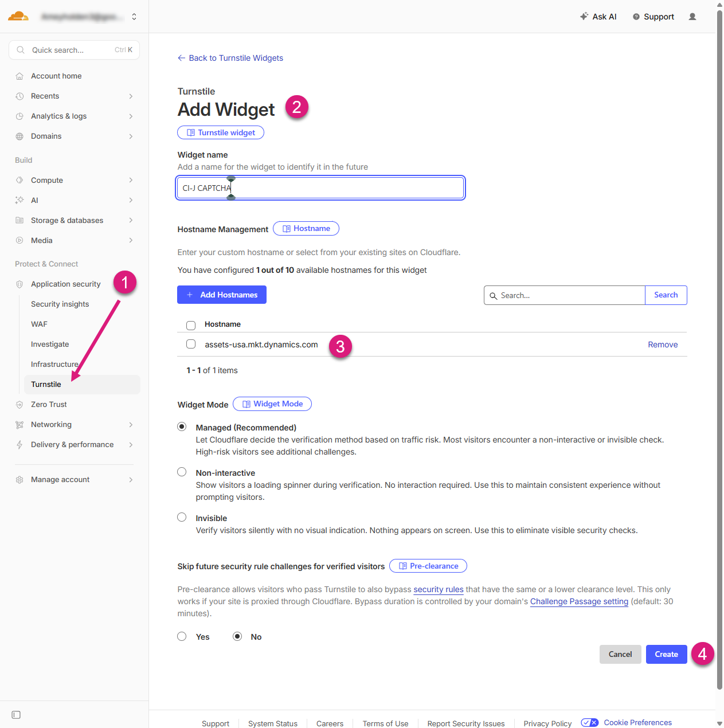The height and width of the screenshot is (728, 724).
Task: Select Turnstile in sidebar
Action: [x=82, y=385]
